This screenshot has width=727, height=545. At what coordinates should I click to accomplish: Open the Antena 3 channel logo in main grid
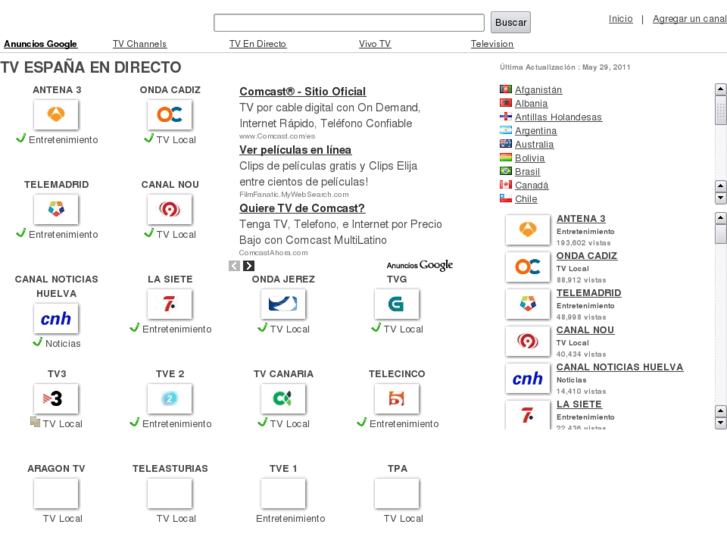56,115
